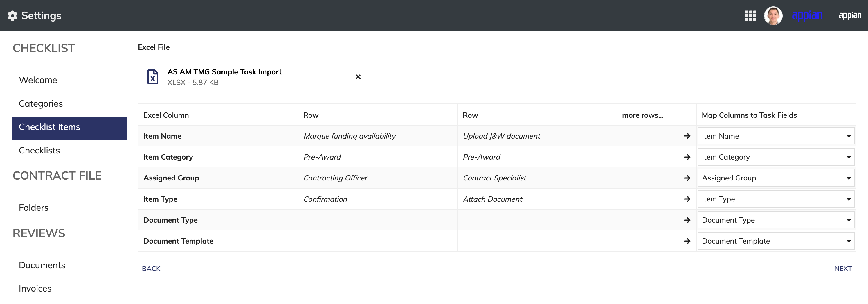Go to Welcome in the sidebar
The height and width of the screenshot is (304, 868).
click(x=70, y=80)
